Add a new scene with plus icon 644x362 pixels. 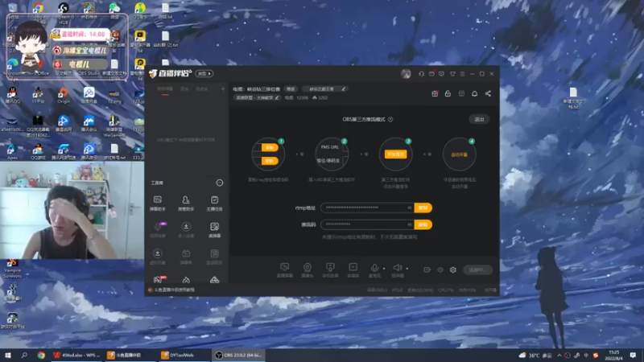click(x=223, y=88)
